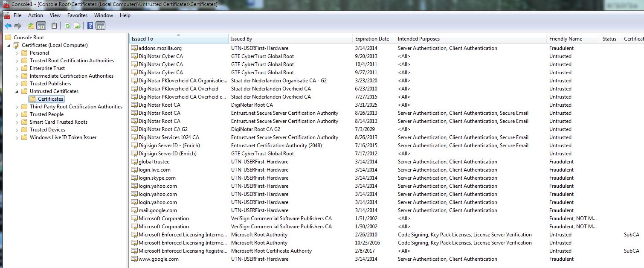Click the certificate icon beside DigiNotar Services 1024 CA
This screenshot has height=268, width=644.
click(134, 137)
